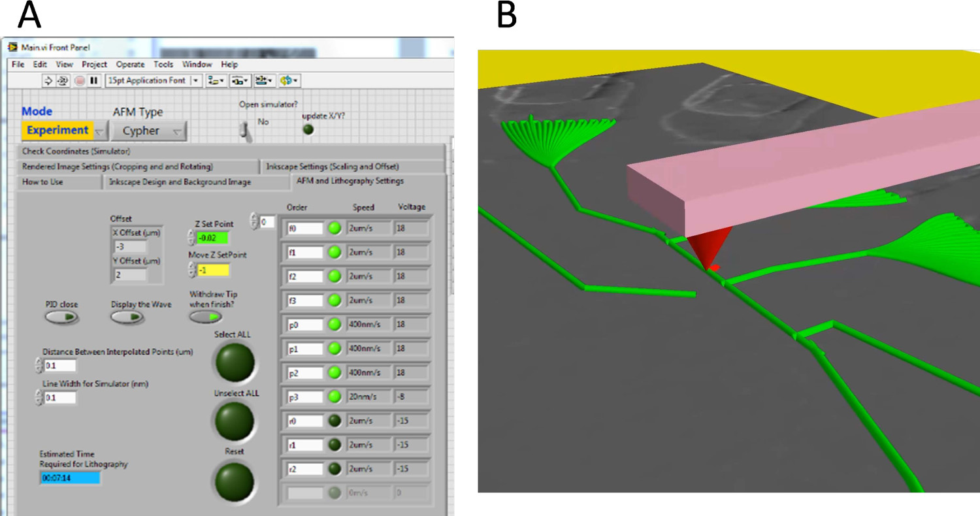Toggle the Display the Wave switch
Viewport: 980px width, 516px height.
tap(127, 317)
